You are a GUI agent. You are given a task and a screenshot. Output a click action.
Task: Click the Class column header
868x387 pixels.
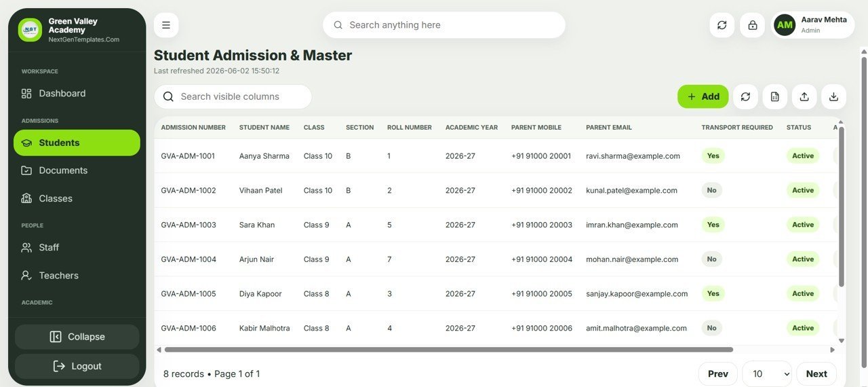tap(314, 128)
